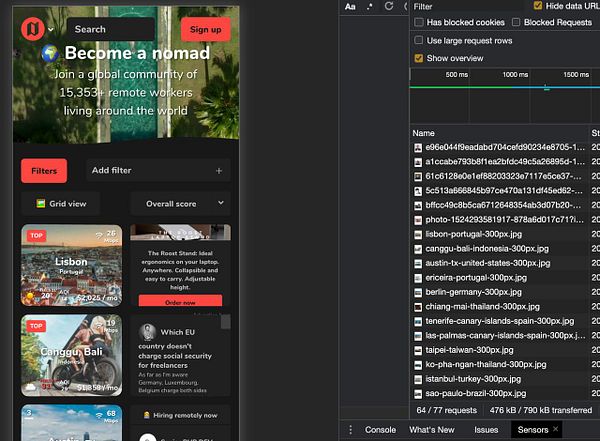Check the Blocked Requests checkbox
Image resolution: width=600 pixels, height=441 pixels.
pyautogui.click(x=516, y=22)
